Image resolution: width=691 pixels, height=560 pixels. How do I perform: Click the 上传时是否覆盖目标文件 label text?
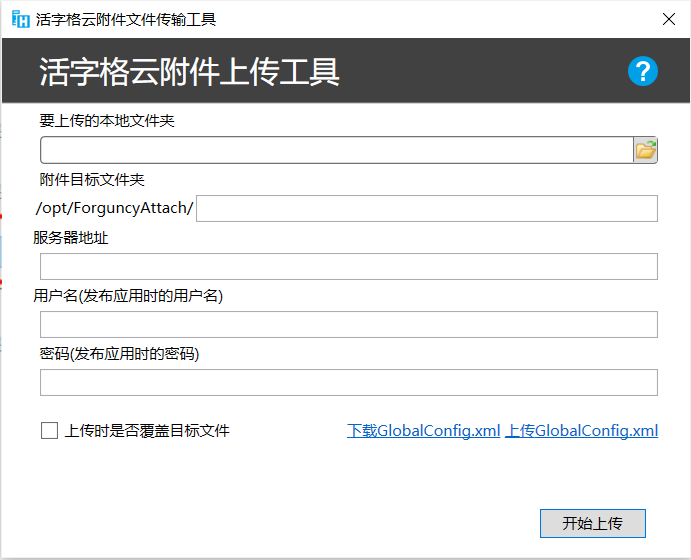147,431
